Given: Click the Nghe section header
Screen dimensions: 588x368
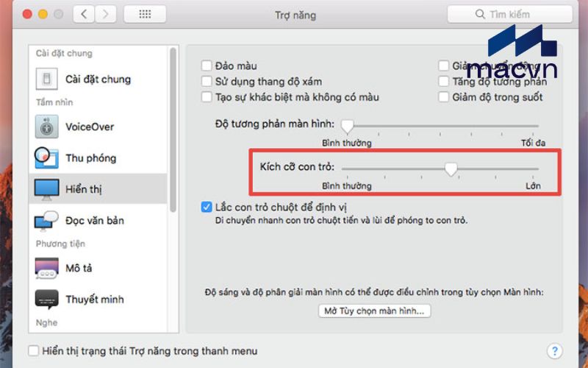Looking at the screenshot, I should pos(46,322).
